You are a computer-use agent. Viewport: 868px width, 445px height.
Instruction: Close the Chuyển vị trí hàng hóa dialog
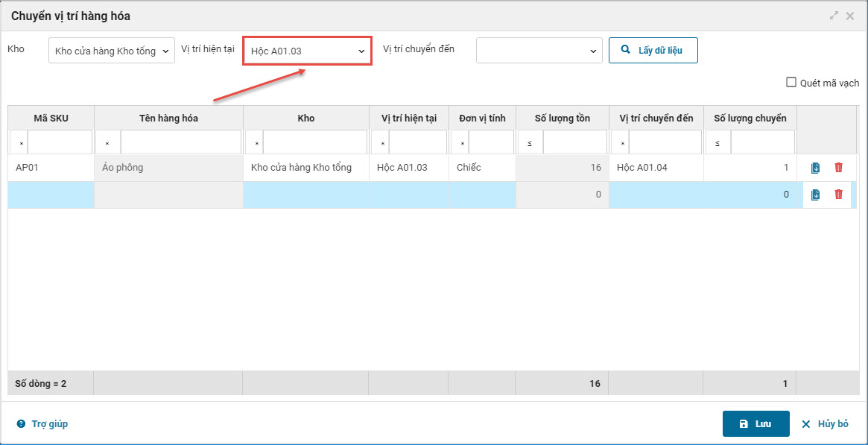pos(850,16)
